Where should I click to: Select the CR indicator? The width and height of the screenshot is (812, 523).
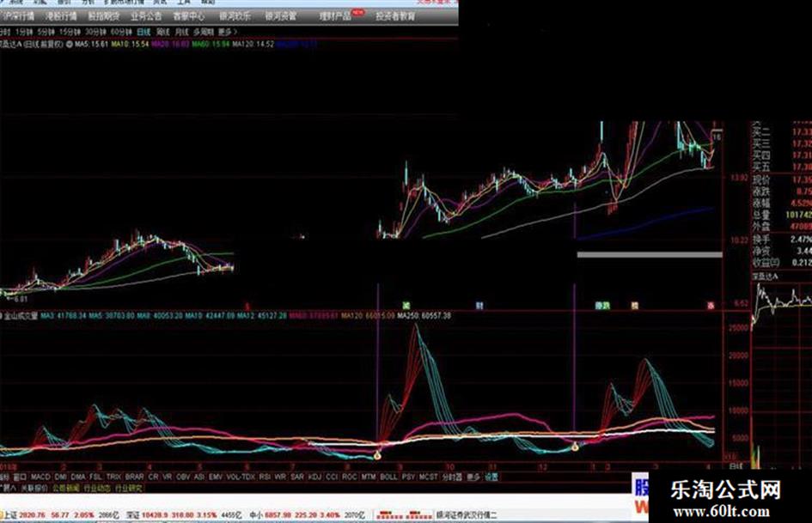tap(153, 477)
